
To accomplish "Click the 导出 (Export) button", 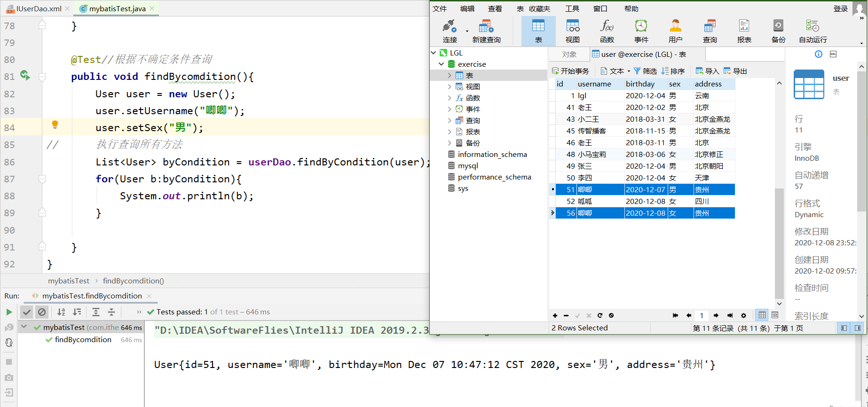I will click(735, 71).
